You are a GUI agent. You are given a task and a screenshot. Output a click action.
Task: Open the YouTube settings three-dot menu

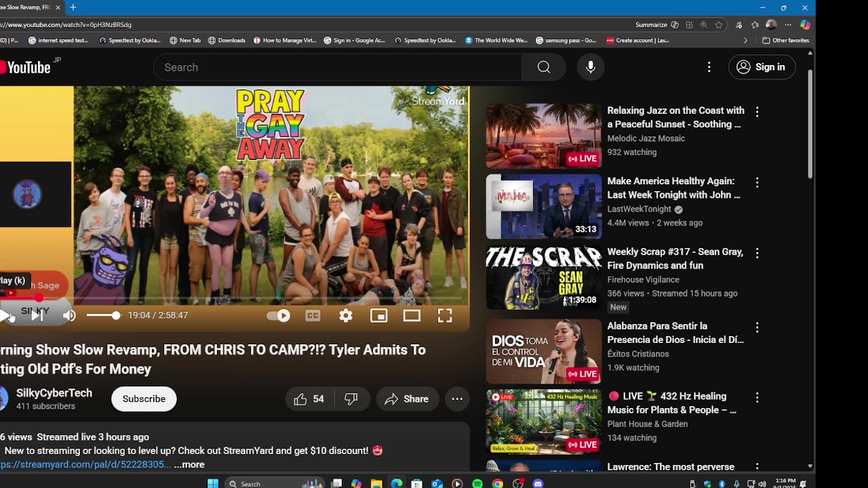pos(709,67)
